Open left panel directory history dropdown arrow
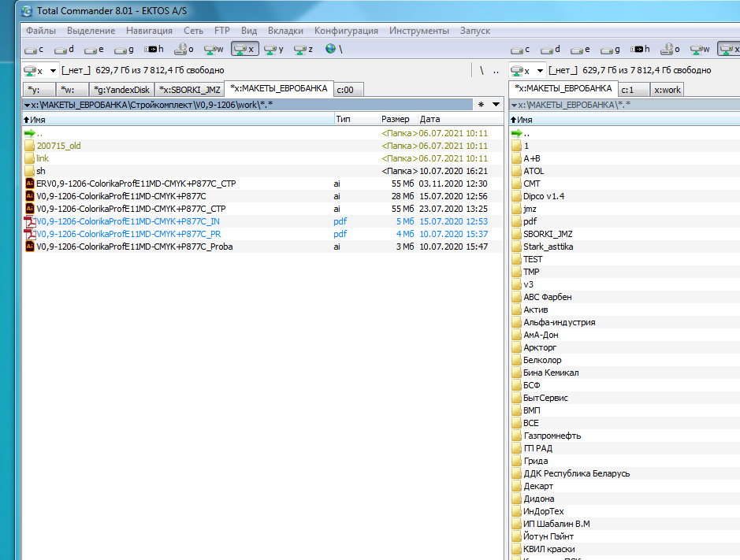740x560 pixels. [x=496, y=104]
